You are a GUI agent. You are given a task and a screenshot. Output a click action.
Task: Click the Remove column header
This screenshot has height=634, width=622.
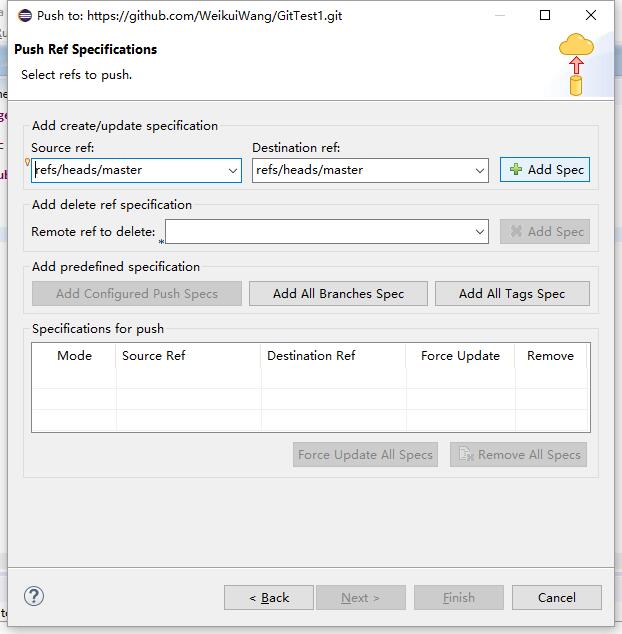coord(550,356)
